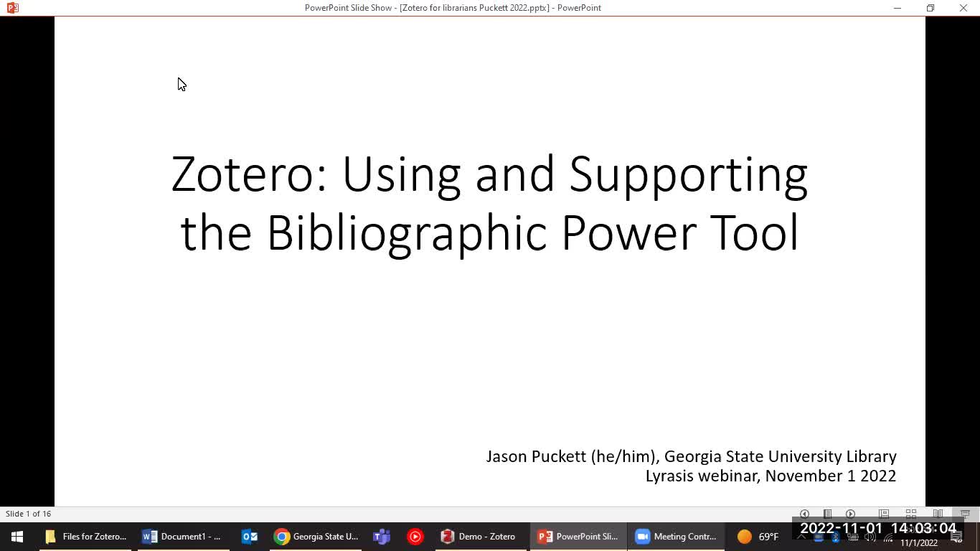Image resolution: width=980 pixels, height=551 pixels.
Task: Click the 'Slide 1 of 16' status text
Action: click(x=29, y=514)
